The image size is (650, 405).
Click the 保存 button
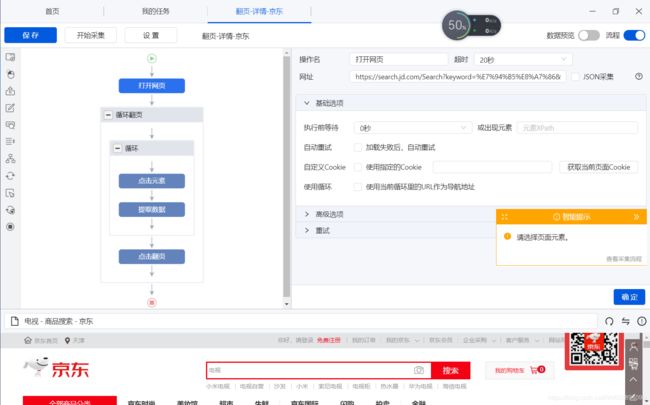click(x=31, y=35)
